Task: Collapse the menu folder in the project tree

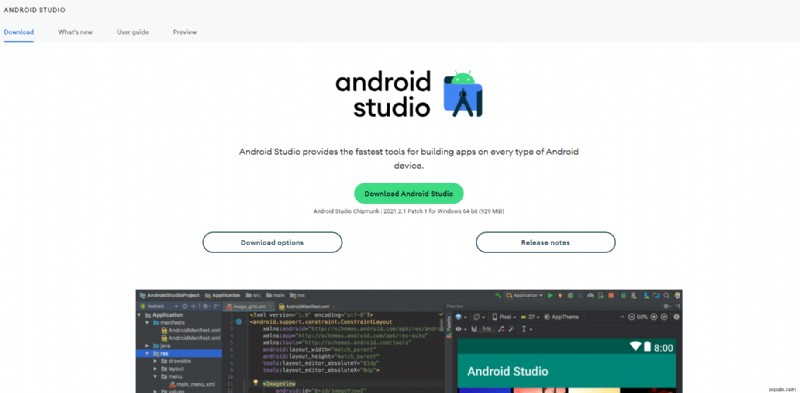Action: point(155,377)
